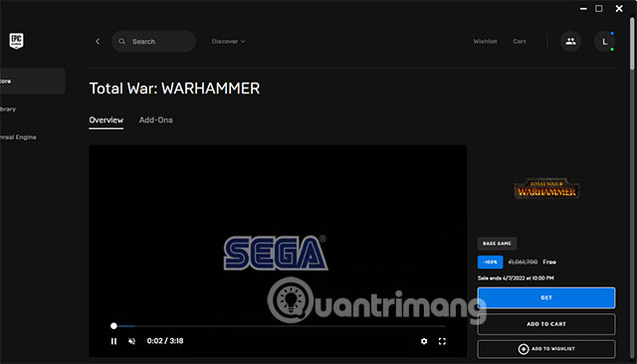Click the BASE GAME tag
The image size is (637, 364).
click(x=497, y=244)
